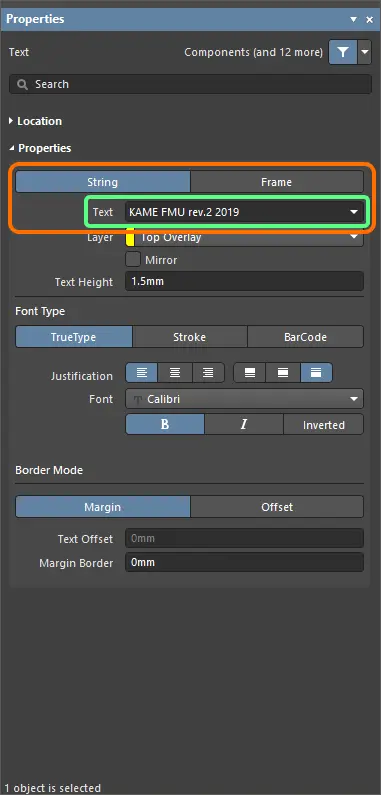Select right horizontal justification icon

[208, 373]
